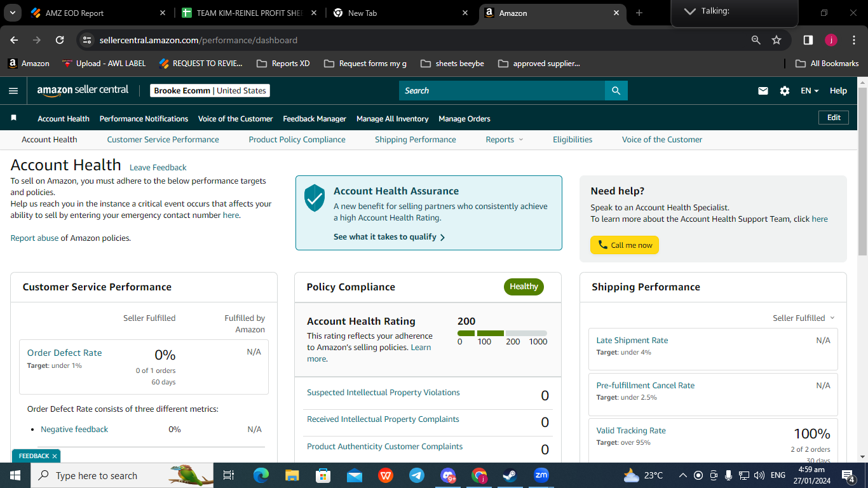This screenshot has width=868, height=488.
Task: Expand the Reports dropdown tab
Action: (505, 140)
